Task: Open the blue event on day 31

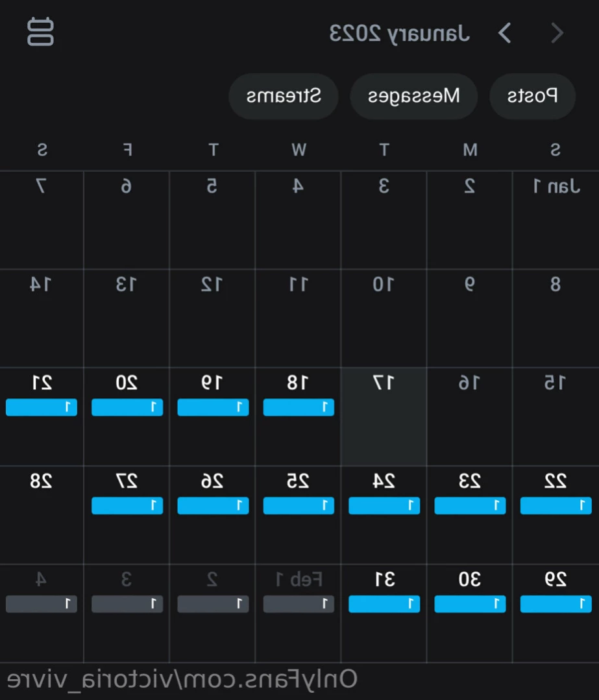Action: (384, 603)
